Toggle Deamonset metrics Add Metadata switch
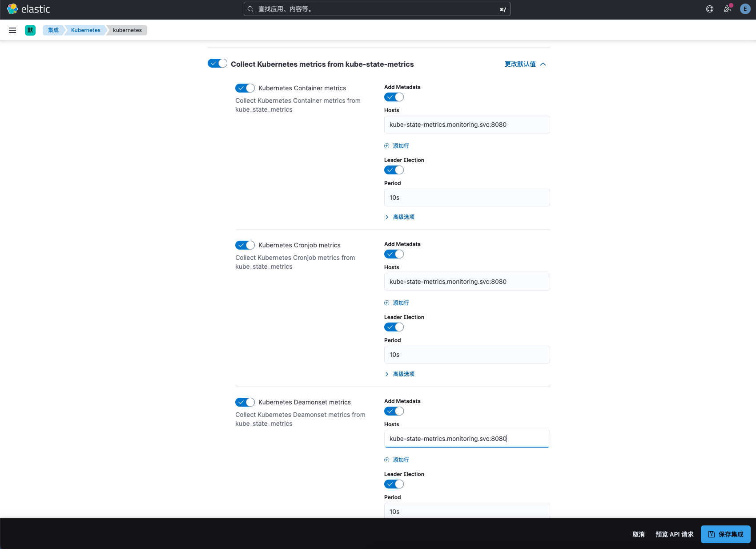 [394, 411]
